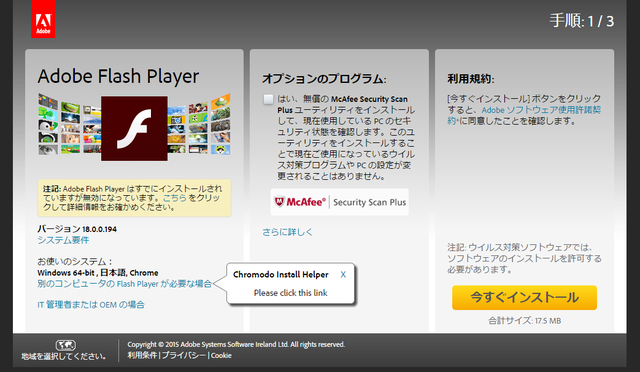Click the 今すぐインストール button
Viewport: 640px width, 372px height.
click(524, 297)
